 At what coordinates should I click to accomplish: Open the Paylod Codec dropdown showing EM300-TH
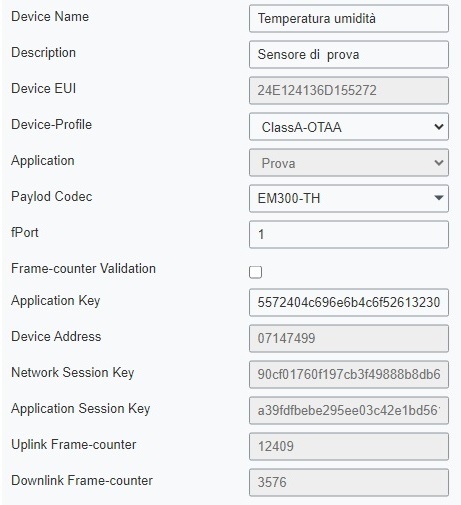pyautogui.click(x=349, y=199)
